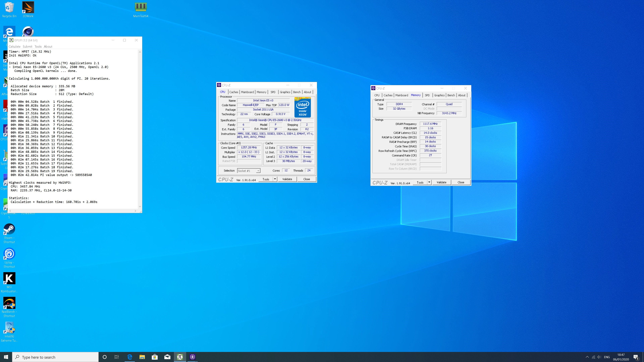
Task: Switch to CPU tab in right CPU-Z
Action: click(377, 95)
